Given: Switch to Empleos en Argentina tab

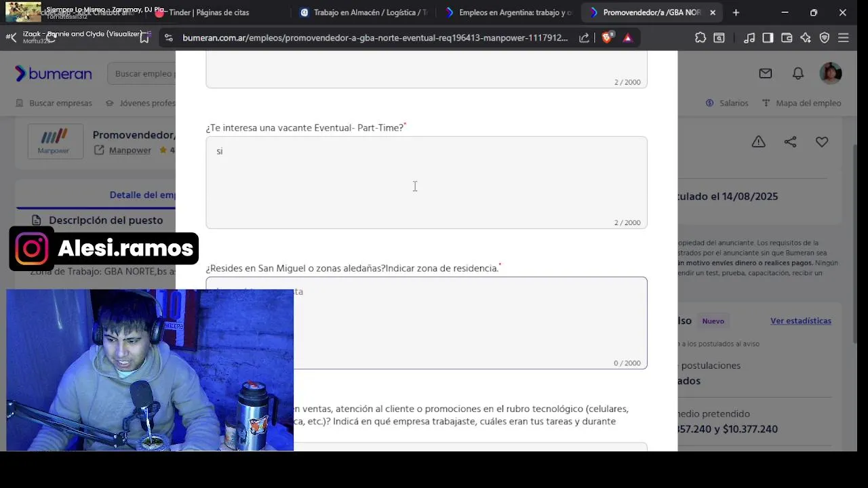Looking at the screenshot, I should coord(509,12).
